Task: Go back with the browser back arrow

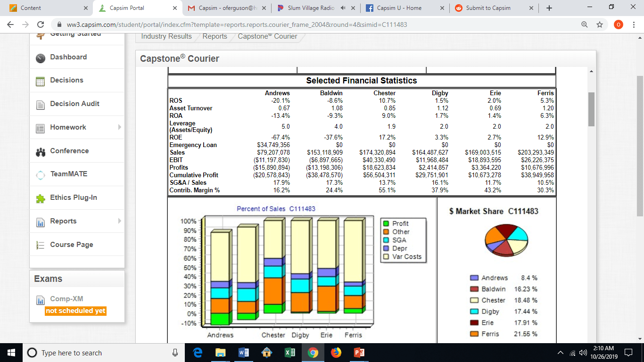Action: pos(11,25)
